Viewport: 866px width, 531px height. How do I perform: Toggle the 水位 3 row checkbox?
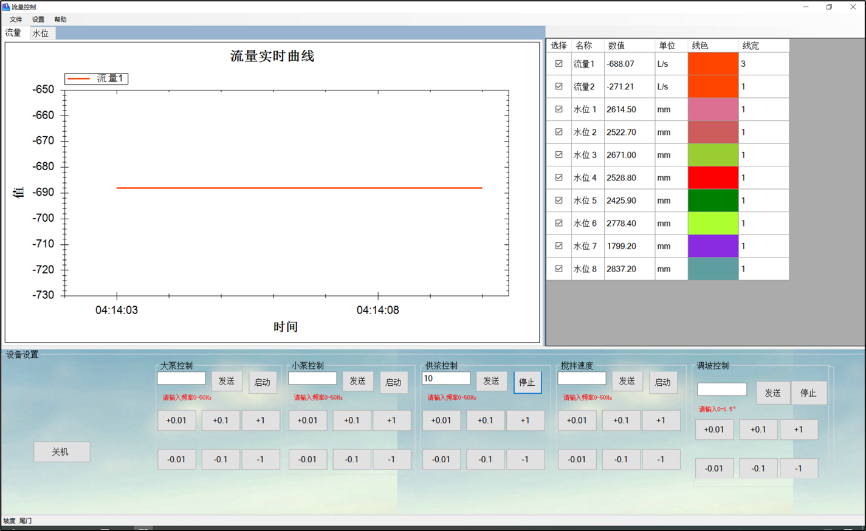[x=559, y=155]
